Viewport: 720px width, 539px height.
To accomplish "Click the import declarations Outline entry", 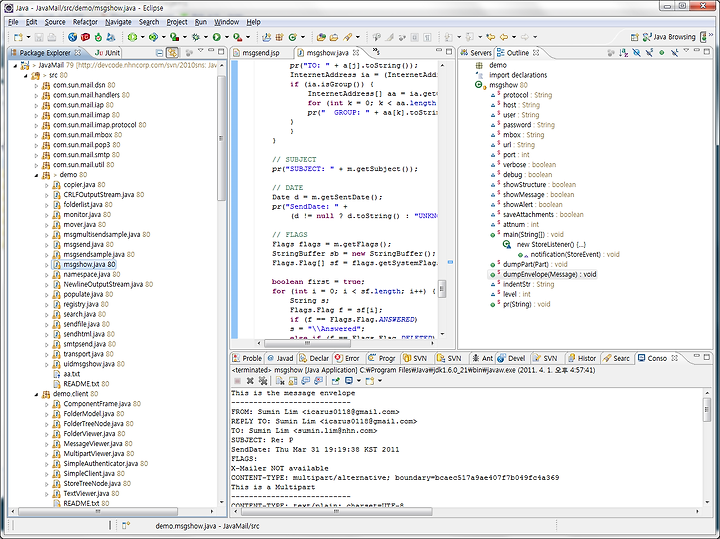I will [518, 75].
